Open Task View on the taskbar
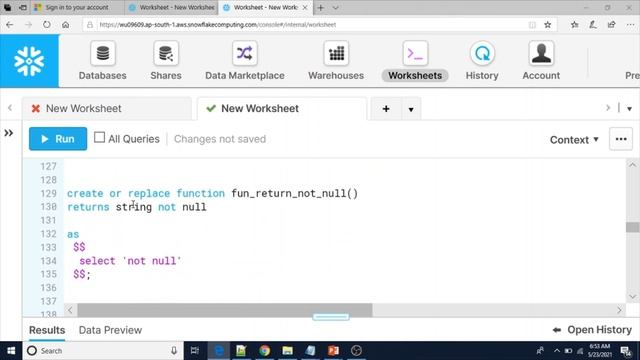640x360 pixels. (195, 351)
